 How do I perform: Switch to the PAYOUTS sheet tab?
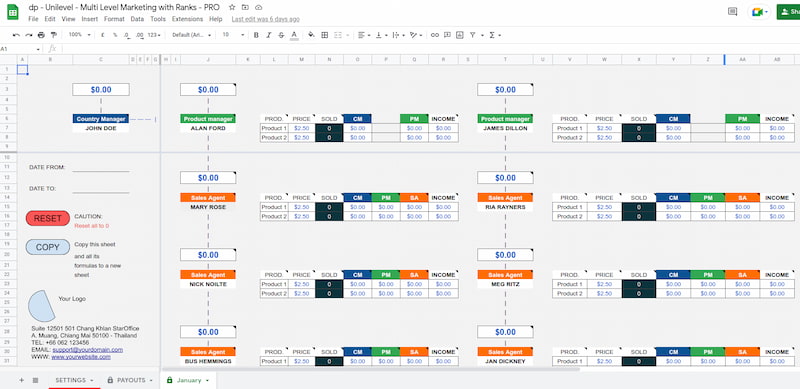tap(131, 380)
